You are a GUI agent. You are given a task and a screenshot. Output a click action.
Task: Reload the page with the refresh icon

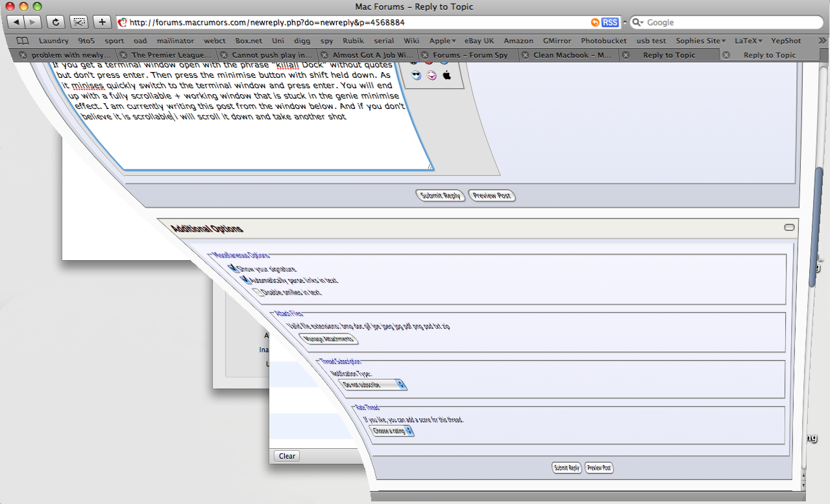click(56, 22)
